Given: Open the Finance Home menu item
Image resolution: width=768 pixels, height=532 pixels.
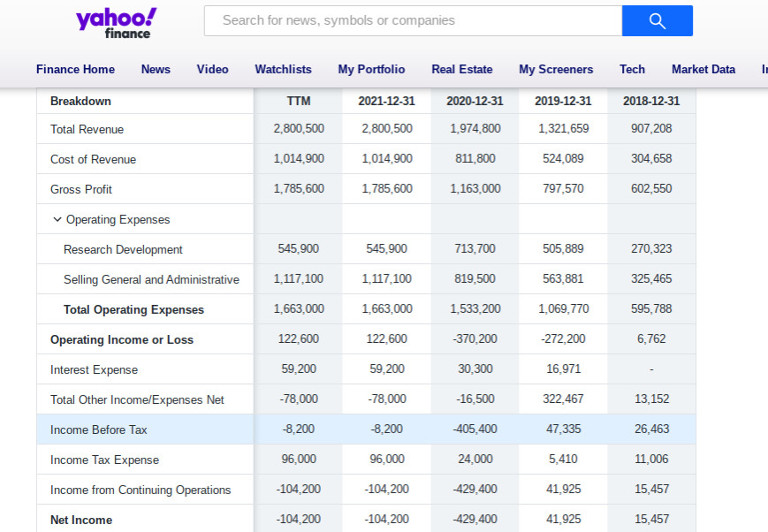Looking at the screenshot, I should point(75,69).
